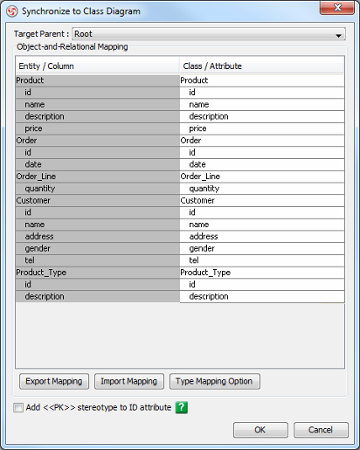Select the quantity attribute cell

262,189
